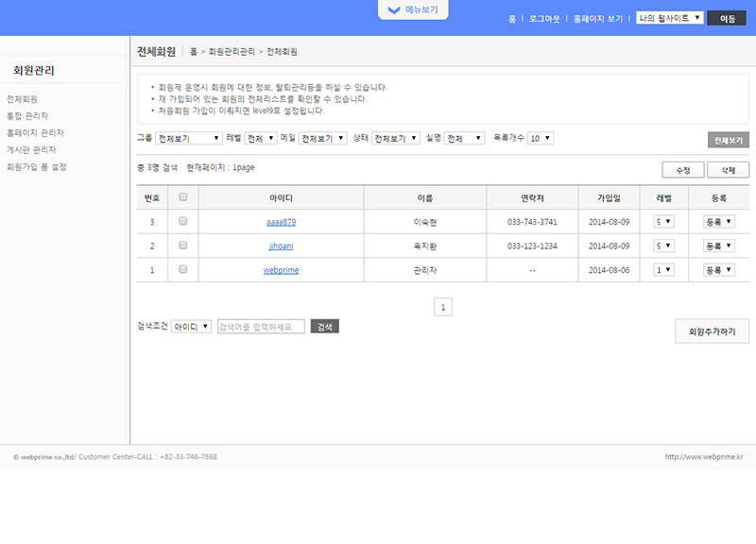Image resolution: width=756 pixels, height=544 pixels.
Task: Click the 검색 search button
Action: click(324, 327)
